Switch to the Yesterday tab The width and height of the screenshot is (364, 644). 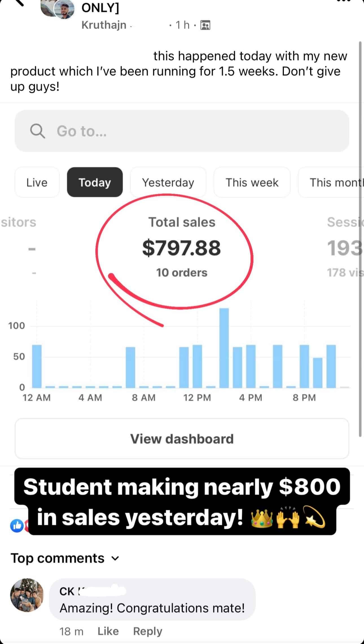pos(168,183)
